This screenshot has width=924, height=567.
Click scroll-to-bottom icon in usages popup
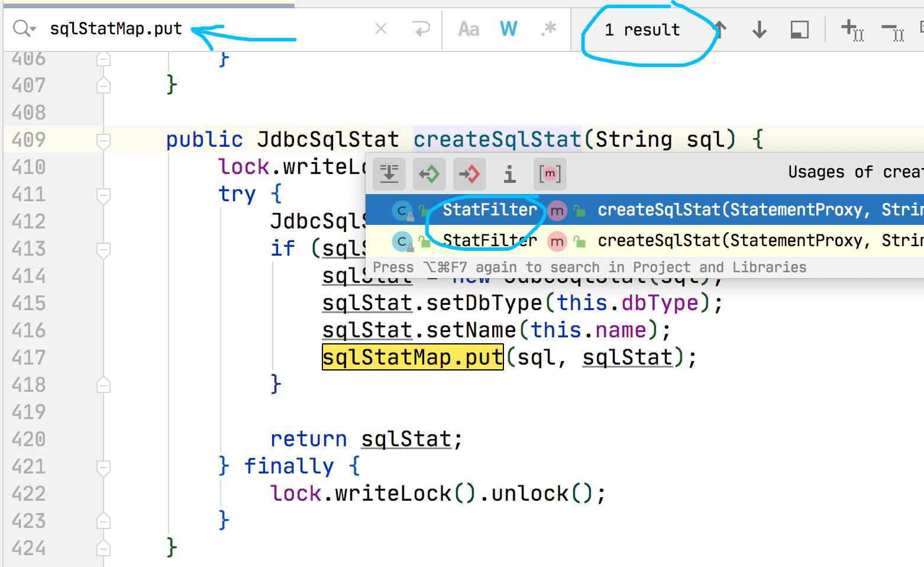pyautogui.click(x=389, y=174)
